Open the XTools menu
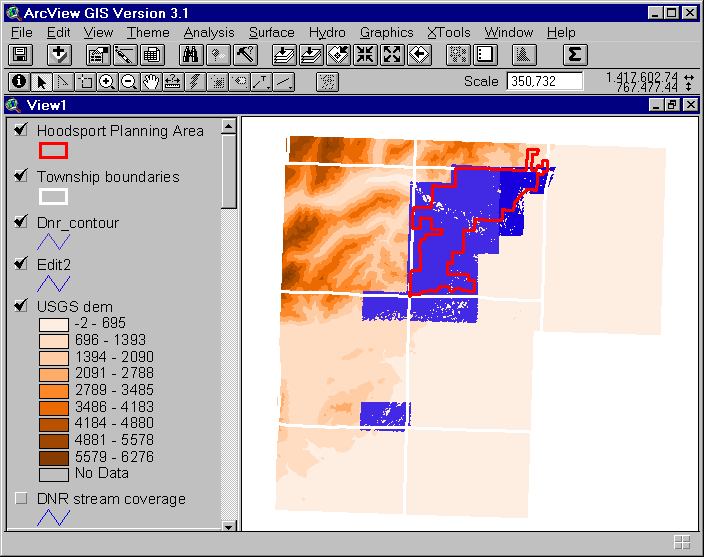 [449, 32]
